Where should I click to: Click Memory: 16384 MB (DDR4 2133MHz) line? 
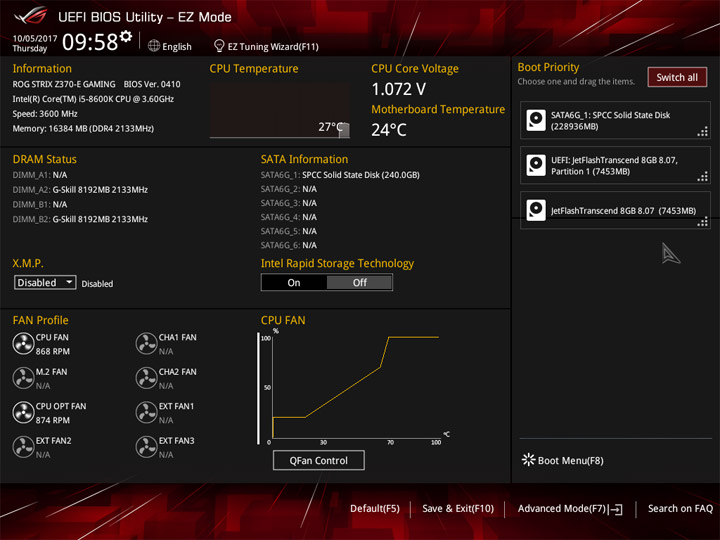point(83,129)
